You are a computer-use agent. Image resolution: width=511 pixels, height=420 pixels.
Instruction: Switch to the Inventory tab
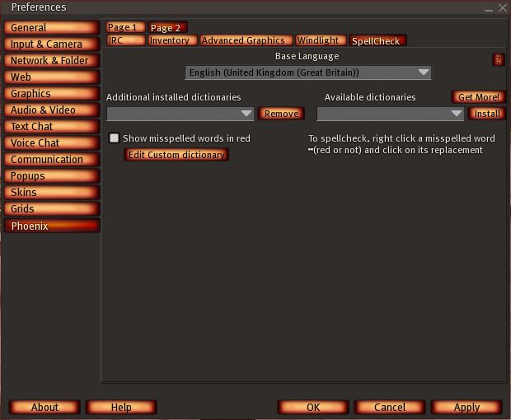pos(170,40)
